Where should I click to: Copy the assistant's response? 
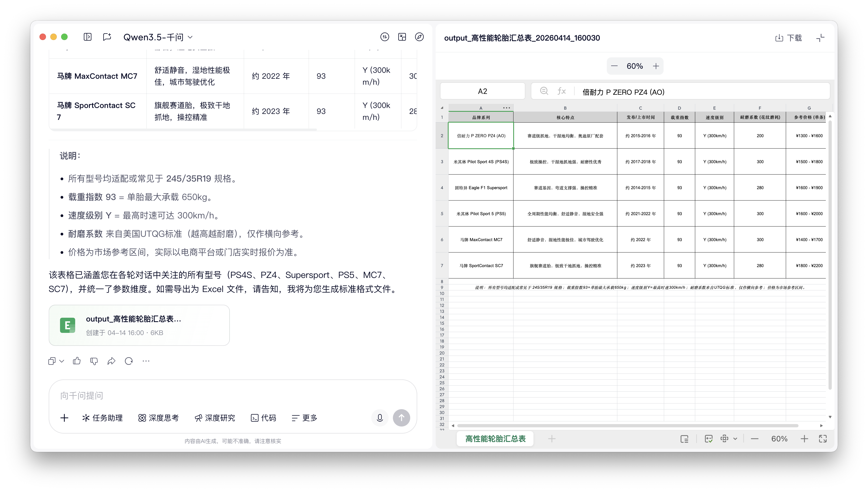coord(52,361)
